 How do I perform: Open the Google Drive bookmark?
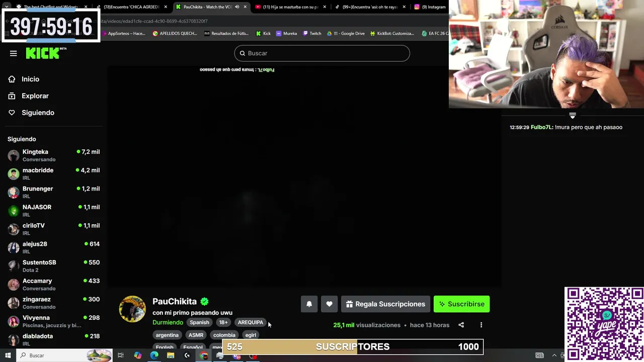pos(346,34)
